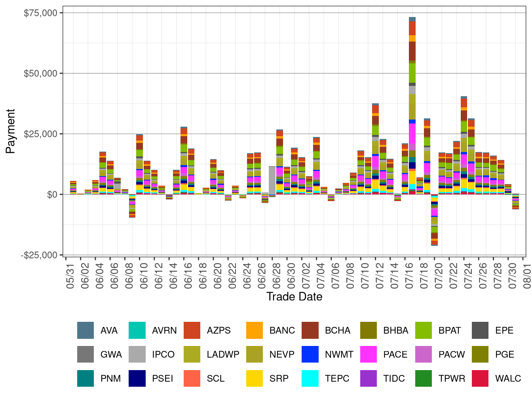The width and height of the screenshot is (532, 399).
Task: Click the "$50,000" y-axis label
Action: pos(41,74)
